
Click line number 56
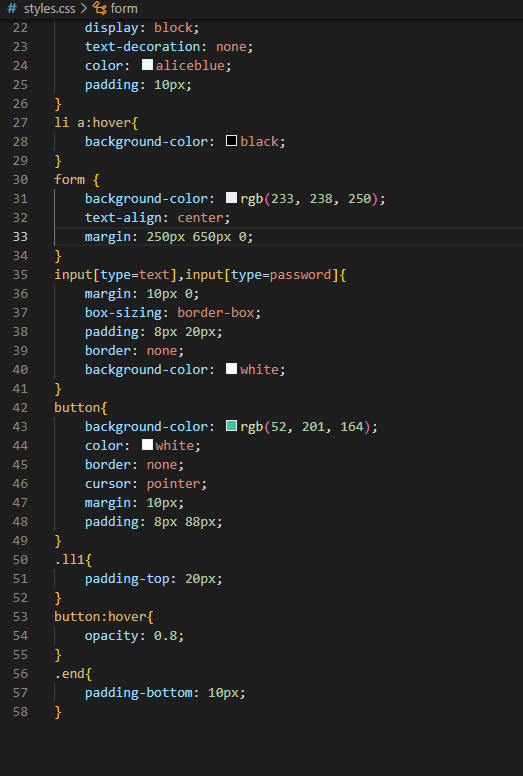tap(20, 674)
